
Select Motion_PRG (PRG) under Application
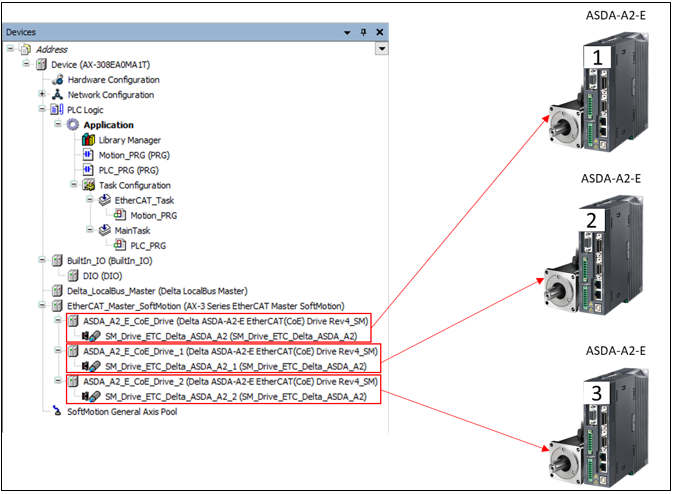[x=138, y=155]
